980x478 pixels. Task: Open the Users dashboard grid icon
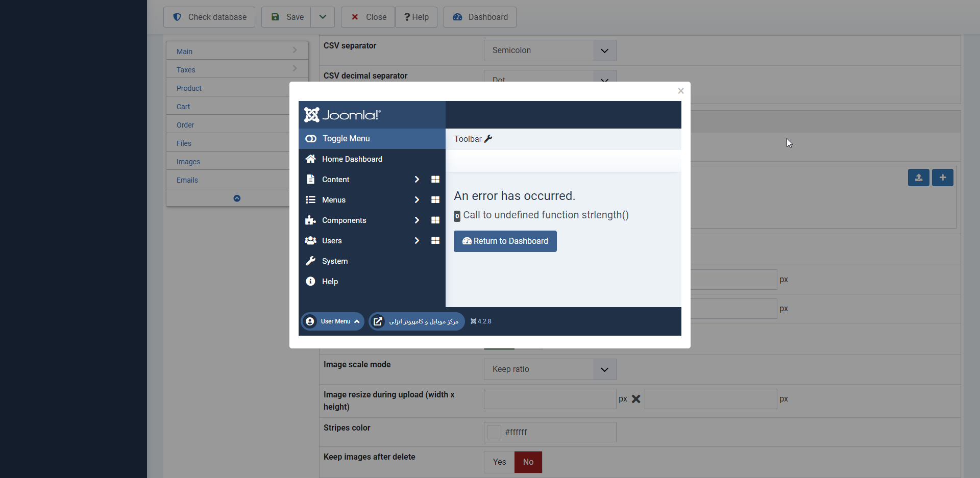[x=435, y=241]
